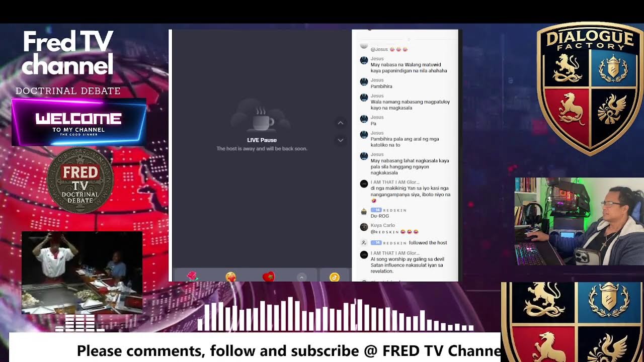Open Jesus avatar beside 'Pambihira pala ang aral' message
The width and height of the screenshot is (644, 362).
click(x=364, y=135)
